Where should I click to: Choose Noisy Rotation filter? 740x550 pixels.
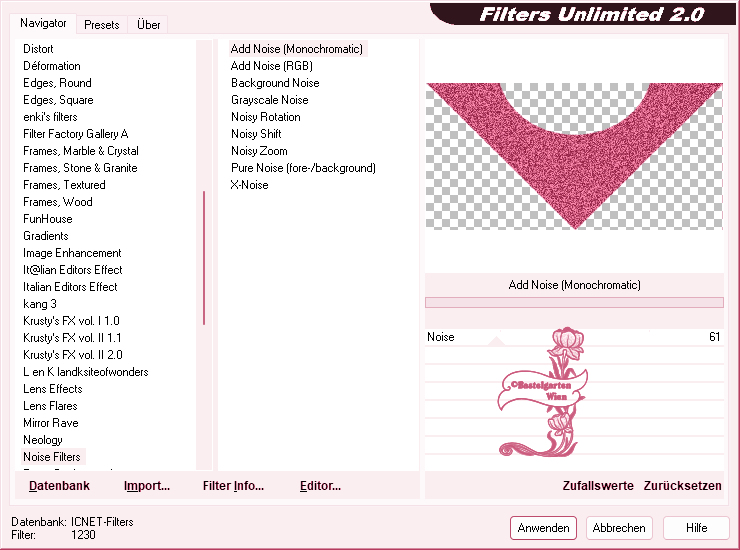[x=266, y=117]
